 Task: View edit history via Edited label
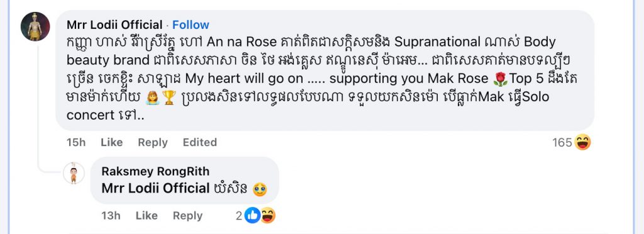point(200,142)
